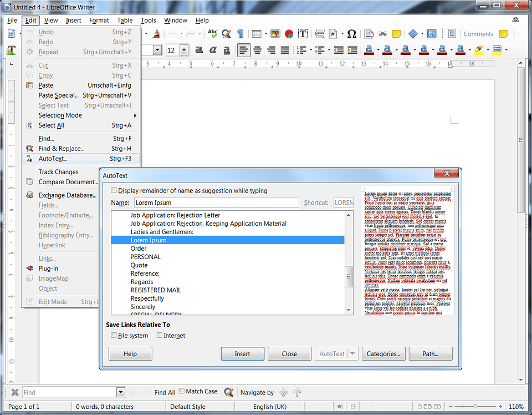
Task: Open the Find search history dropdown
Action: [120, 392]
